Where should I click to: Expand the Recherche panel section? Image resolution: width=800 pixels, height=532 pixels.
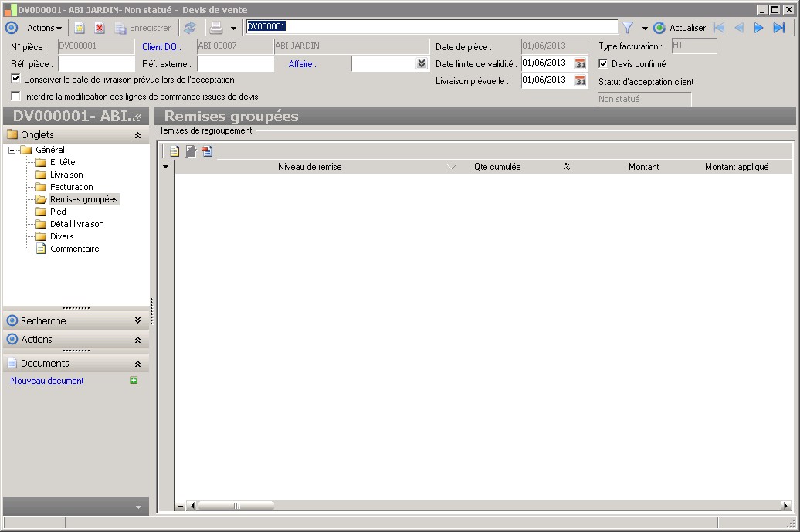pos(137,320)
